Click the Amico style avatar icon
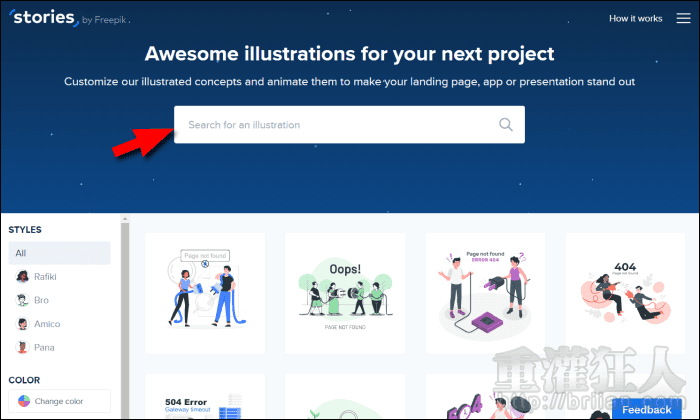This screenshot has width=700, height=420. [x=22, y=324]
